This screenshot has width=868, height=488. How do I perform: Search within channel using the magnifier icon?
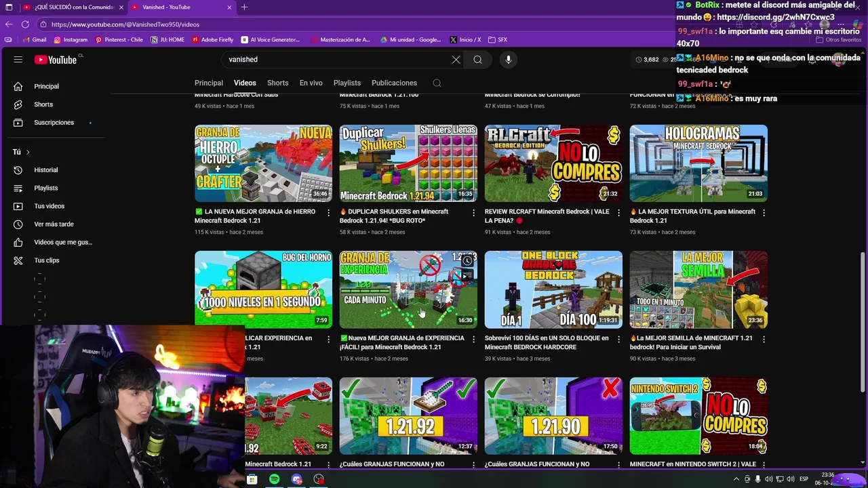tap(437, 83)
